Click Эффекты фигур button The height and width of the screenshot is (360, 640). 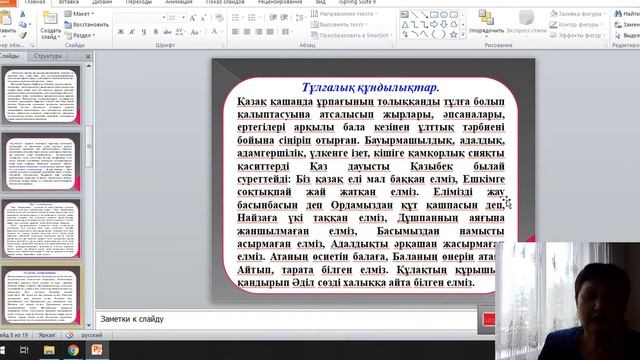click(576, 35)
